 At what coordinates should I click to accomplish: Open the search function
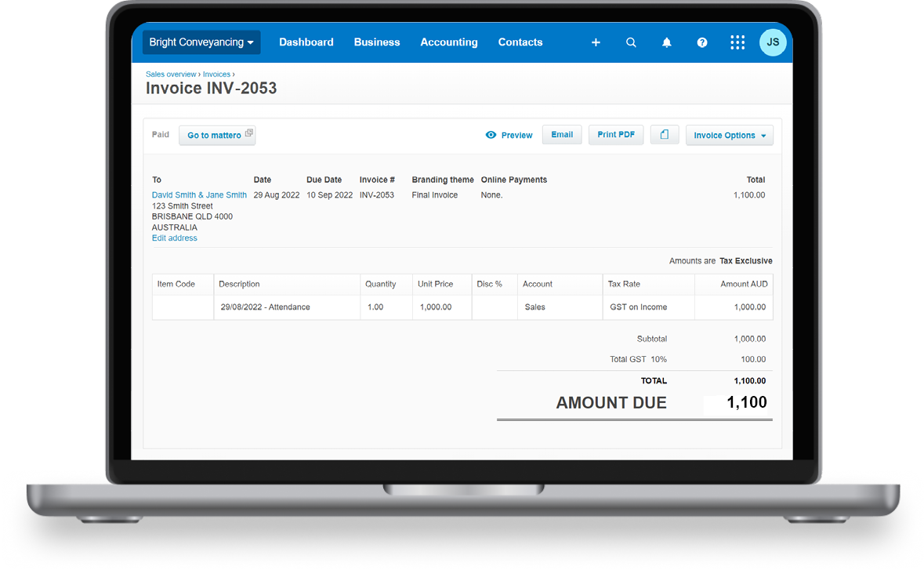click(x=631, y=42)
